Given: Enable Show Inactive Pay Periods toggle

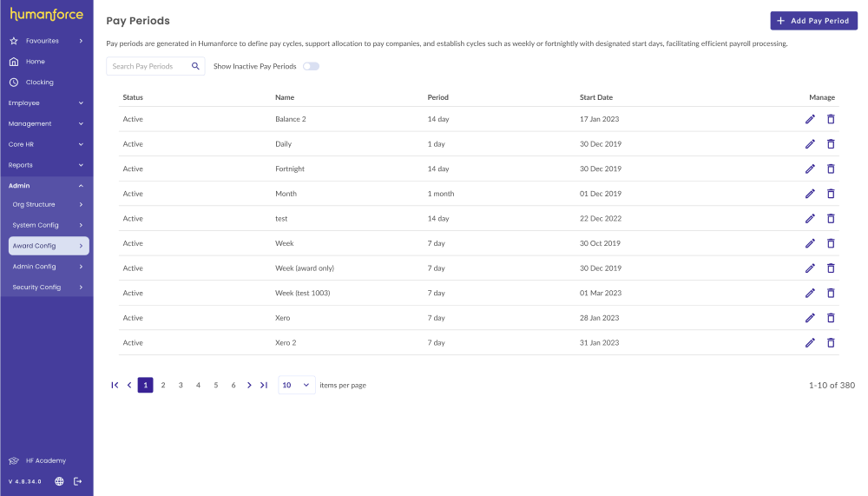Looking at the screenshot, I should click(x=311, y=66).
